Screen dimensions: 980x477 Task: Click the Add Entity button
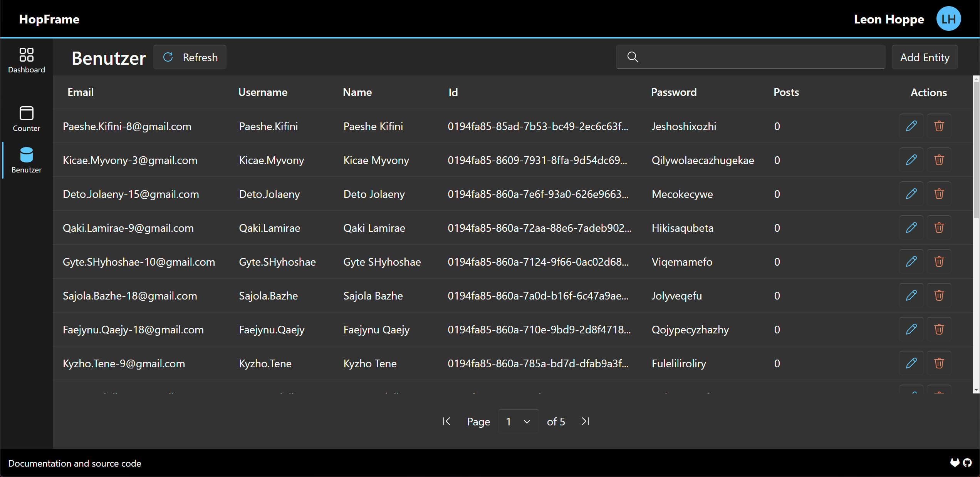924,57
